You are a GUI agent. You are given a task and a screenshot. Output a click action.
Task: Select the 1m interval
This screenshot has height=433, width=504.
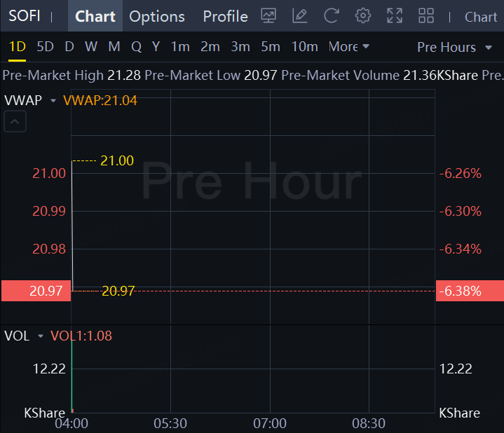[180, 47]
